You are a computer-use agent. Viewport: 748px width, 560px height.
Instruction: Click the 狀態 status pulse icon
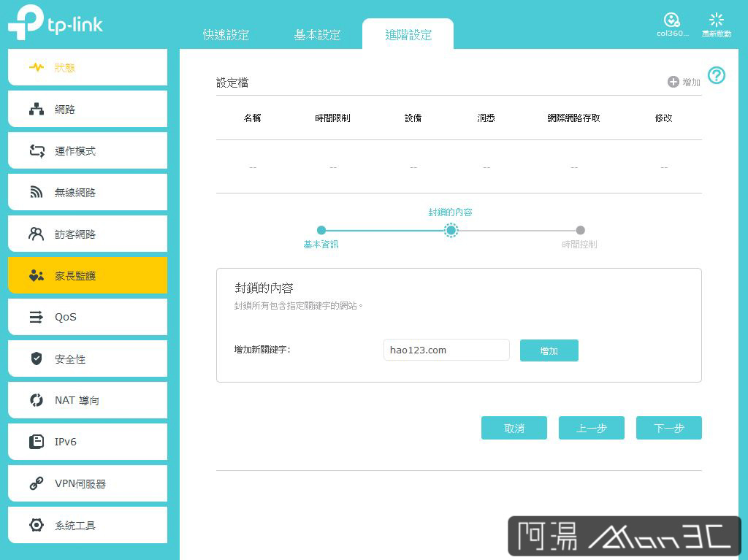pyautogui.click(x=37, y=67)
